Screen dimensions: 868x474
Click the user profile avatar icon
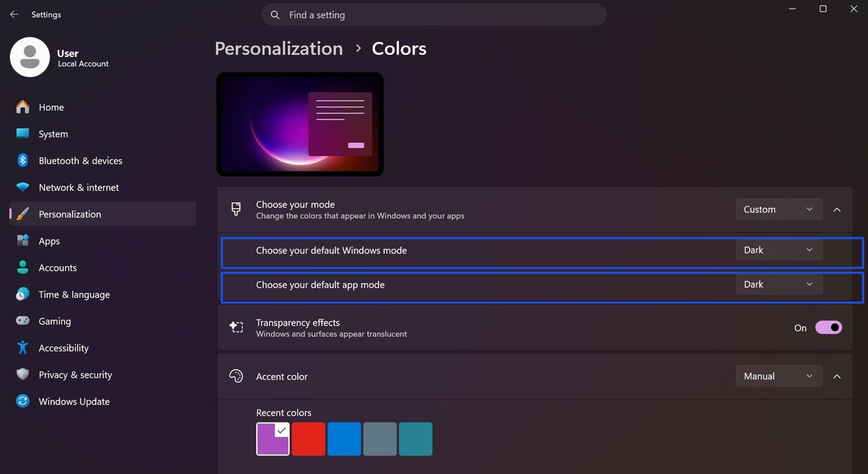30,57
